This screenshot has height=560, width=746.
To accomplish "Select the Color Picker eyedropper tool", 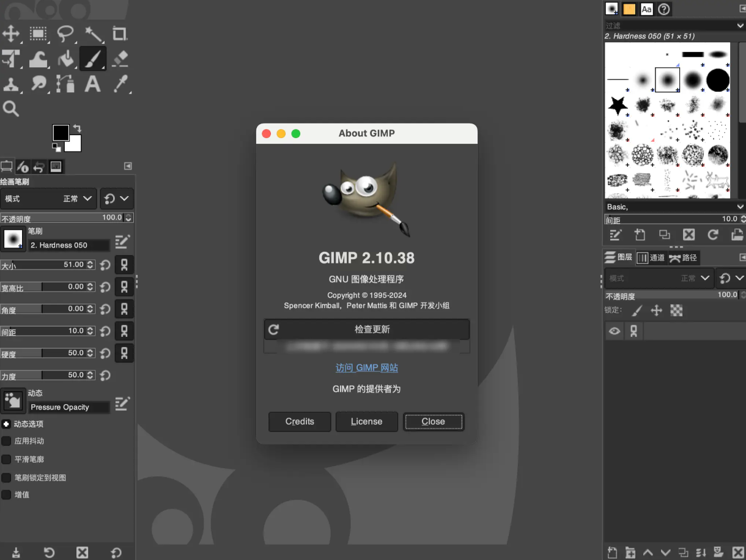I will pos(120,84).
